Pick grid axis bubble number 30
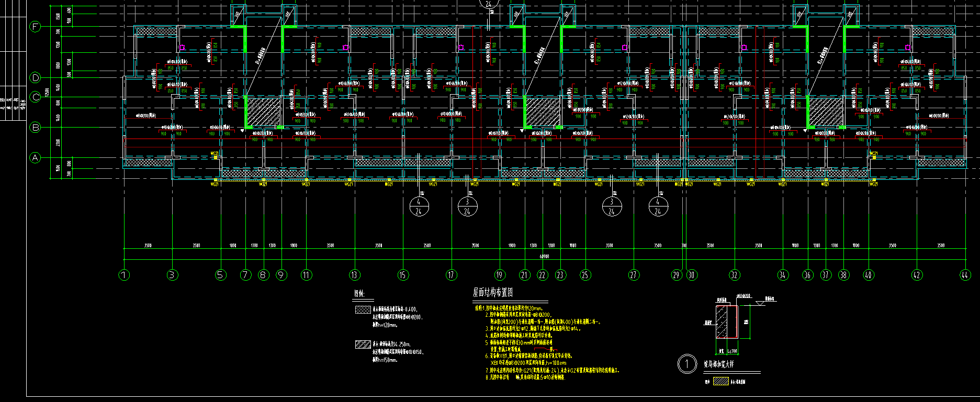Image resolution: width=980 pixels, height=402 pixels. [x=692, y=275]
